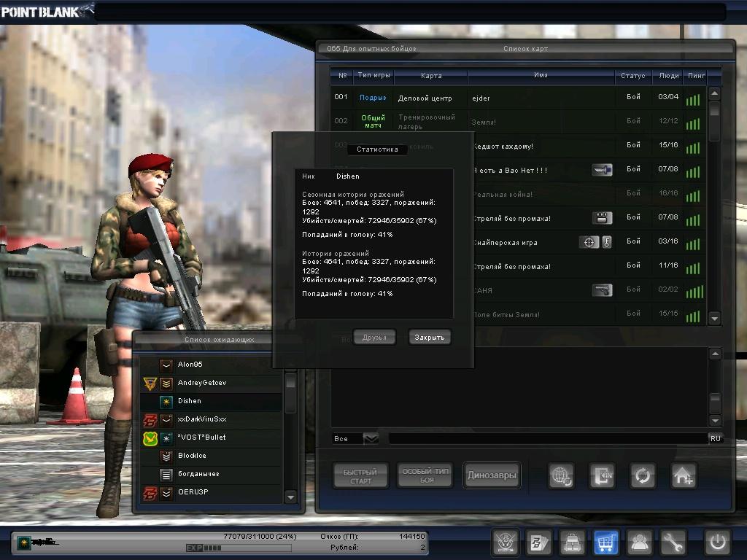747x560 pixels.
Task: Open the clan emblem icon
Action: click(x=506, y=542)
